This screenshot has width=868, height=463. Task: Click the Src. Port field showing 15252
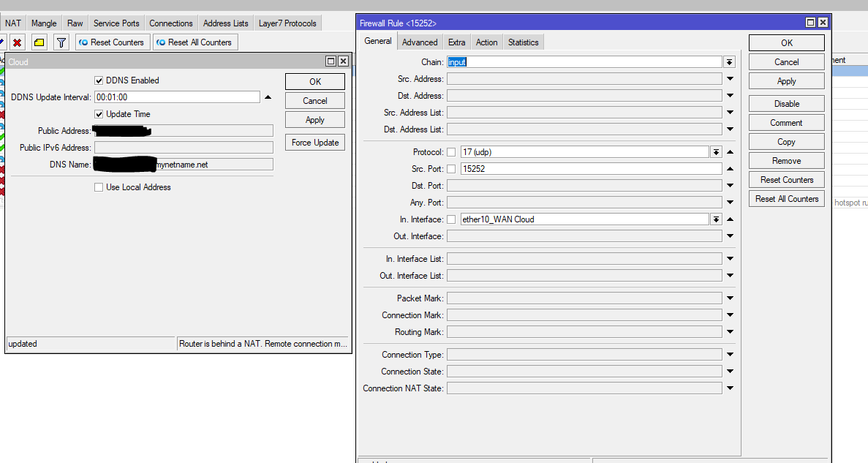pos(591,169)
